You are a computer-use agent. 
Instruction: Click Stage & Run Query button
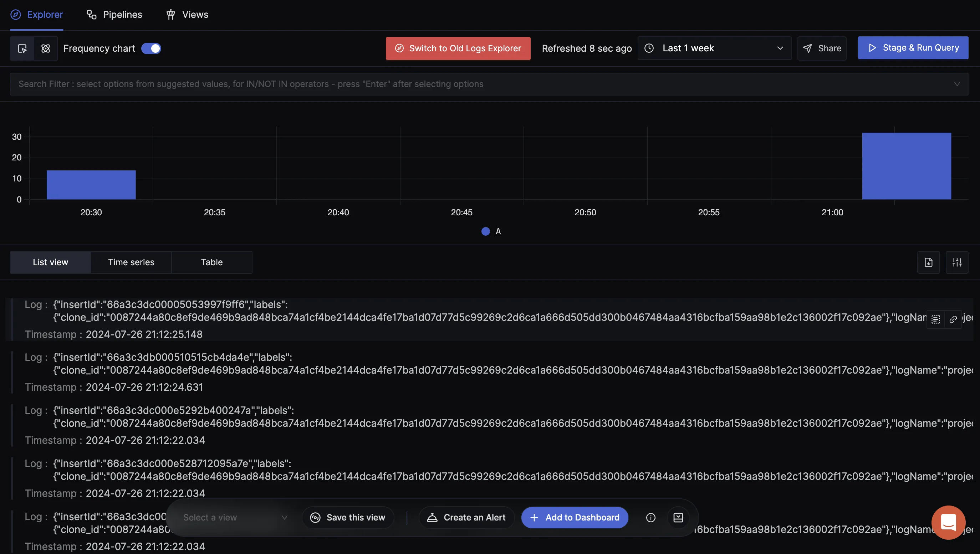point(913,48)
